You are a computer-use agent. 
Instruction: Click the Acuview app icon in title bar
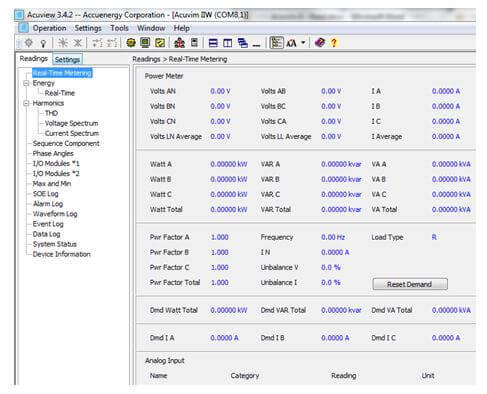[x=19, y=15]
